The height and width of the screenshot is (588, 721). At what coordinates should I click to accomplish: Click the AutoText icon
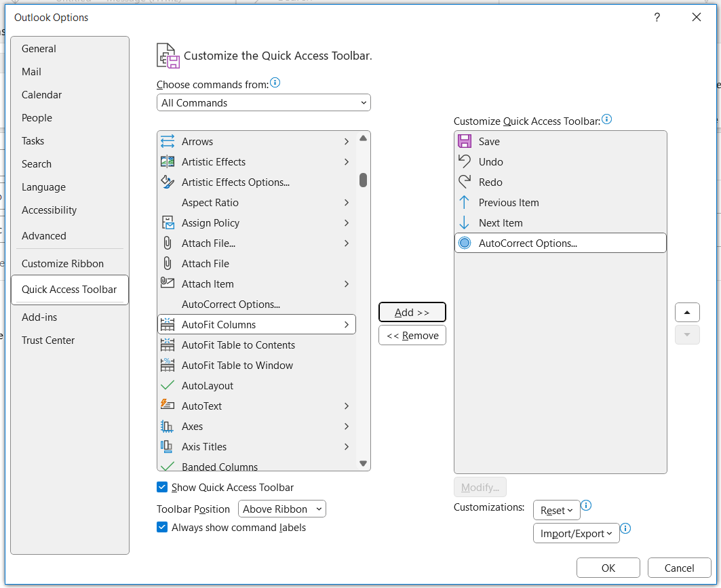(x=168, y=405)
